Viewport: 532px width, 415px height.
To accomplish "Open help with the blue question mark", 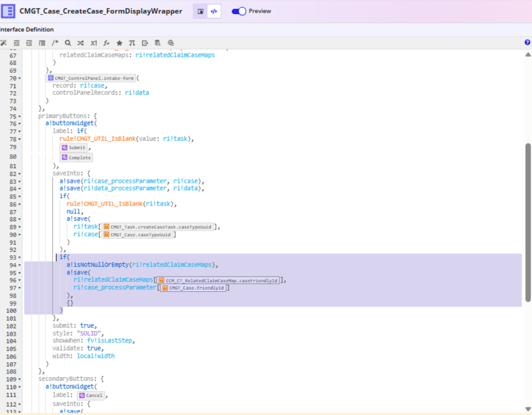I will coord(527,42).
